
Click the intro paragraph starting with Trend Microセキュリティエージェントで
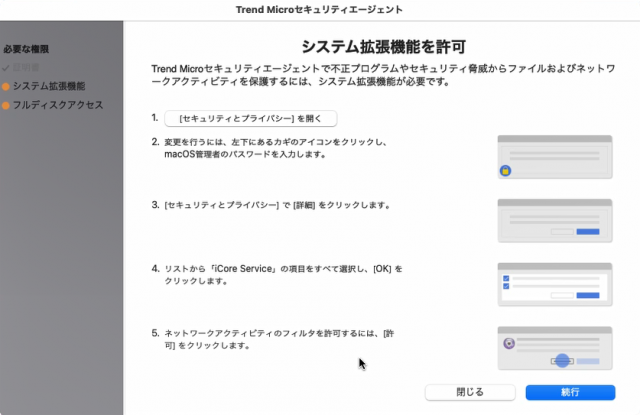(x=383, y=75)
